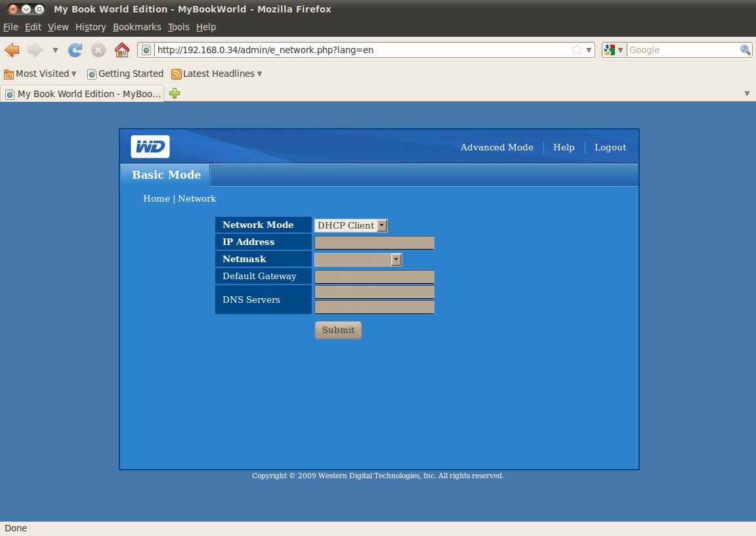Viewport: 756px width, 536px height.
Task: Open the URL bar history dropdown
Action: tap(589, 50)
